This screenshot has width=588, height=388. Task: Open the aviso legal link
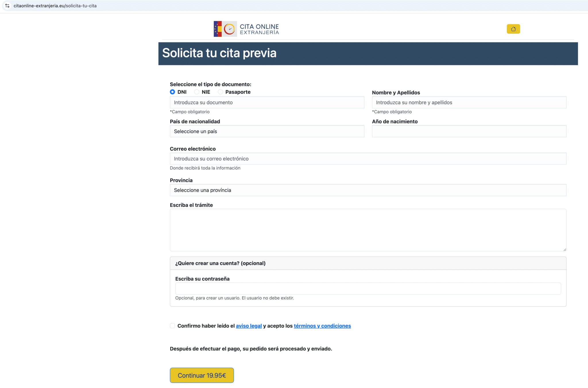click(x=249, y=326)
